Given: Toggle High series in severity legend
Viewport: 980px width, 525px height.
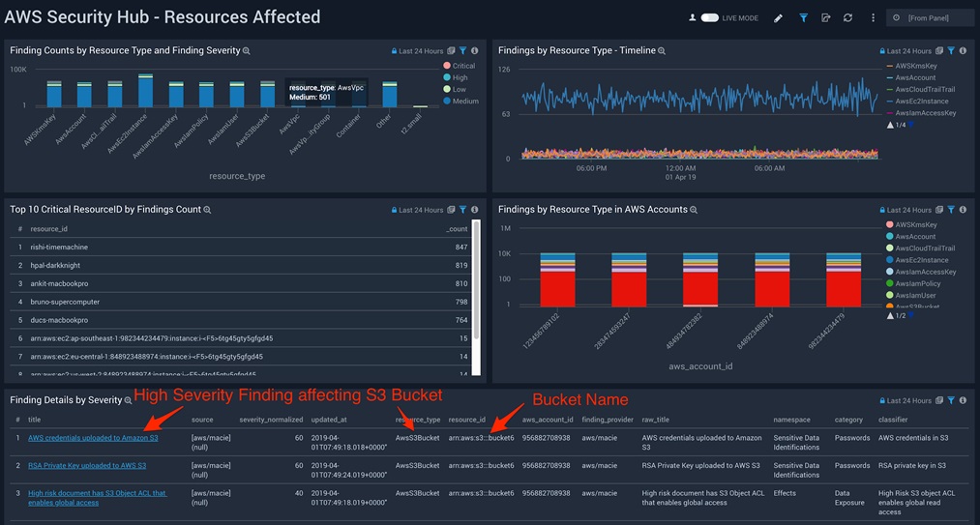Looking at the screenshot, I should click(456, 77).
